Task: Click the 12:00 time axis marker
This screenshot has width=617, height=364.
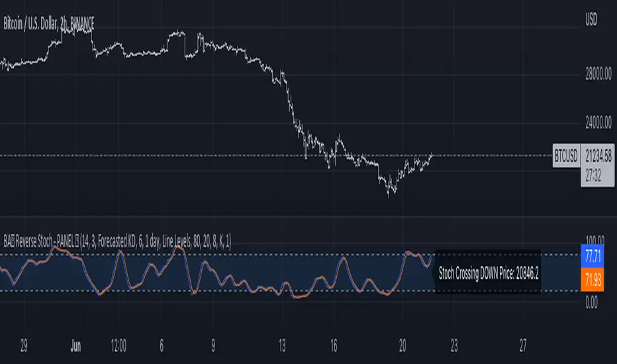Action: [x=119, y=346]
